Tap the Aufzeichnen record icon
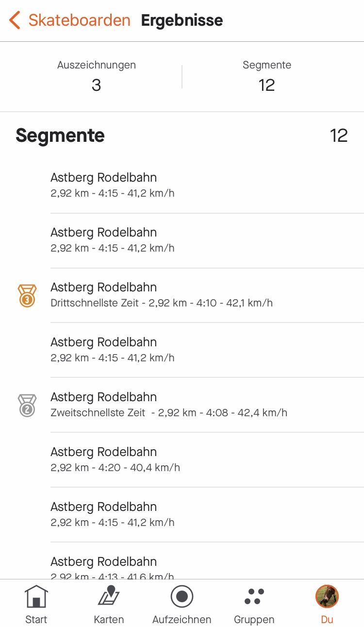Viewport: 364px width, 627px height. (x=182, y=596)
